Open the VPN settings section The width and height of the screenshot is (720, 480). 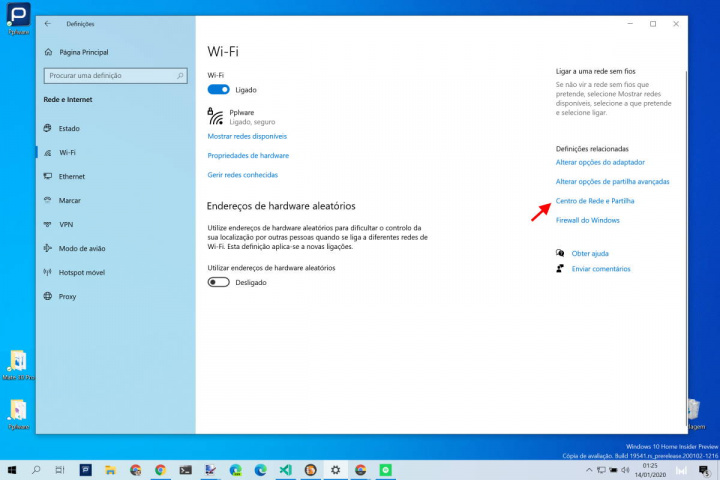click(66, 224)
